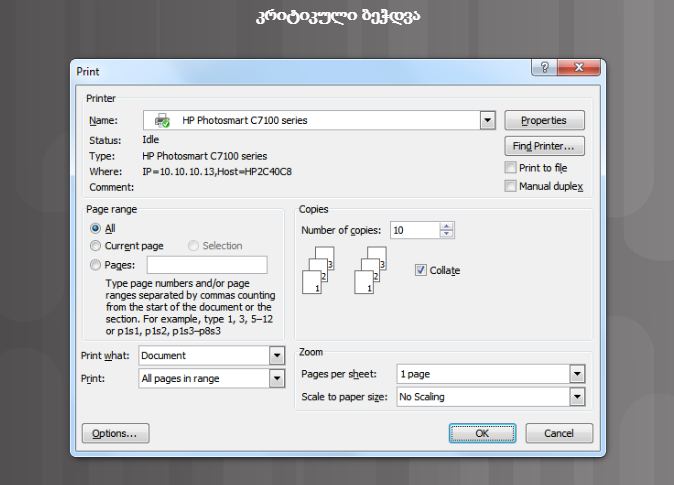Open the Pages per sheet dropdown
674x485 pixels.
point(576,374)
